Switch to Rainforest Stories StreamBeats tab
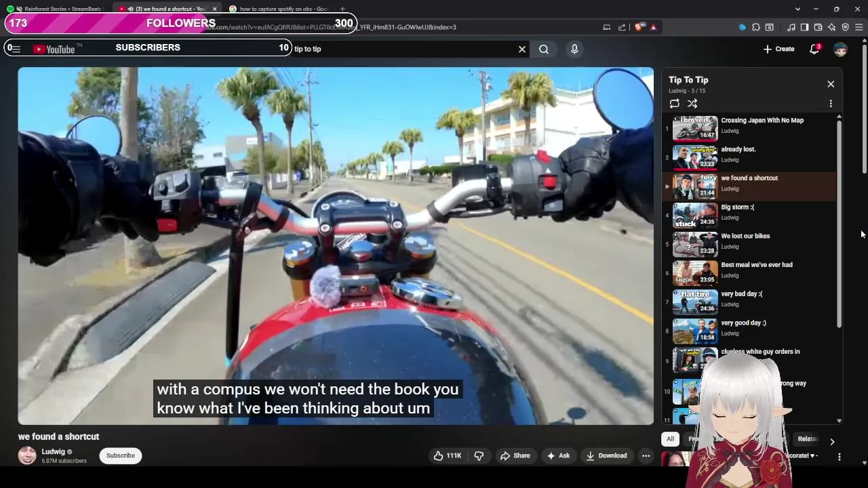This screenshot has width=868, height=488. [58, 9]
